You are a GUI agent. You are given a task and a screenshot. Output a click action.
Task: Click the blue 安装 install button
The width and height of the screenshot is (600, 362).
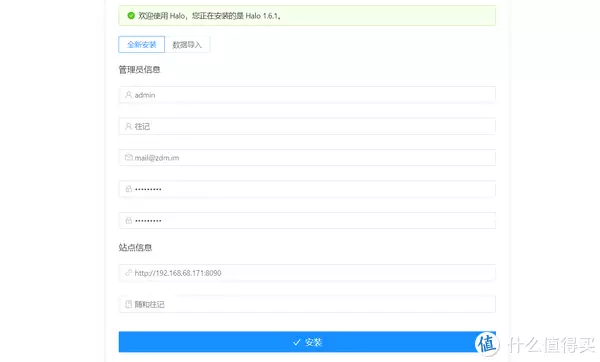click(307, 342)
